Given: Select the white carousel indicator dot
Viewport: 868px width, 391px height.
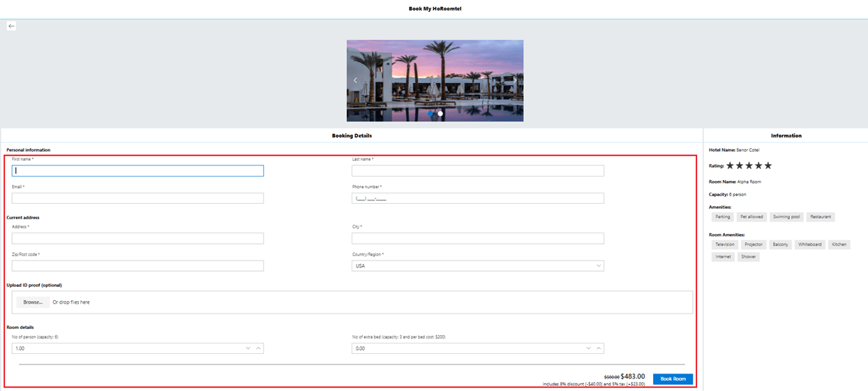Looking at the screenshot, I should [440, 113].
